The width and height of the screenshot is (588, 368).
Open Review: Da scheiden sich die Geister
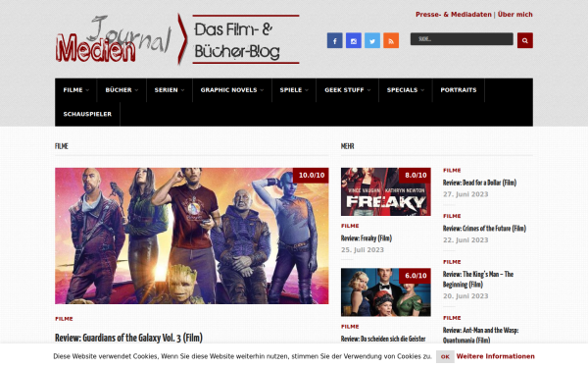[383, 339]
